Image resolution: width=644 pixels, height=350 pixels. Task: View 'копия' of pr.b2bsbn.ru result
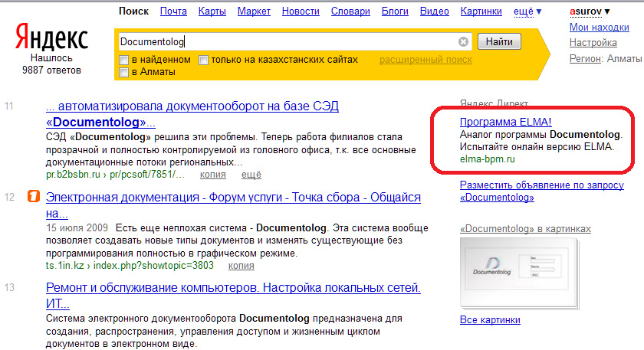(x=213, y=175)
